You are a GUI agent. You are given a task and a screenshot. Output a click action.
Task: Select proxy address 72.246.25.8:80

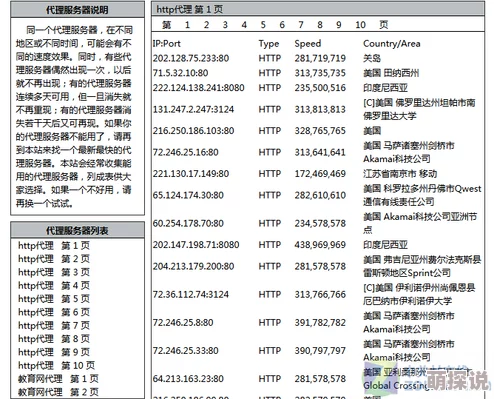click(x=183, y=323)
